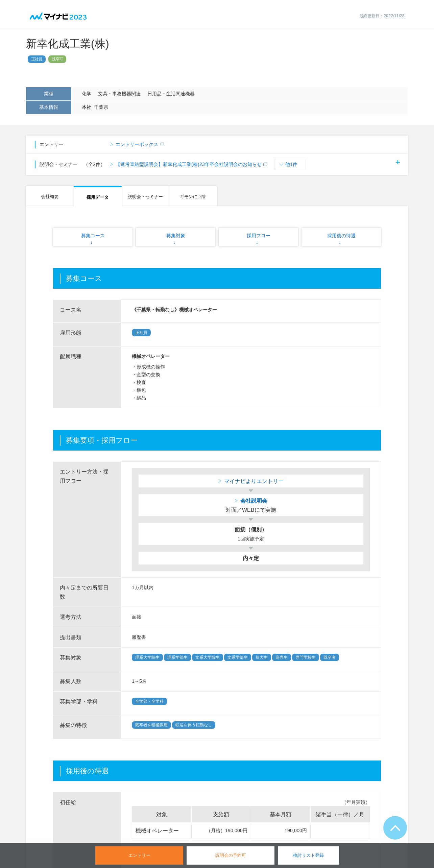Click the 文系大学院生 target tag
This screenshot has height=868, width=434.
tap(207, 657)
